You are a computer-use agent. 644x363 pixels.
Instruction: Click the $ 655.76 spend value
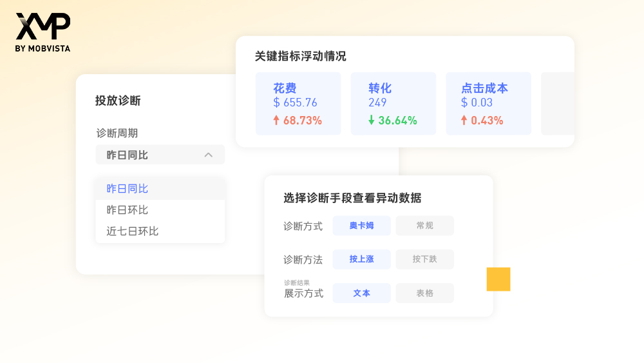[295, 103]
